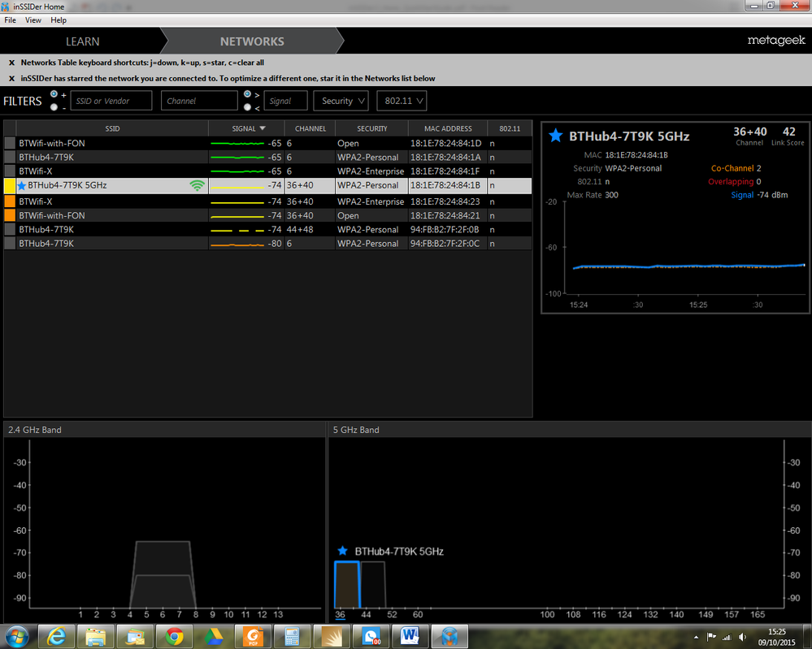Click the network signal icon in system tray
This screenshot has height=649, width=812.
coord(727,637)
